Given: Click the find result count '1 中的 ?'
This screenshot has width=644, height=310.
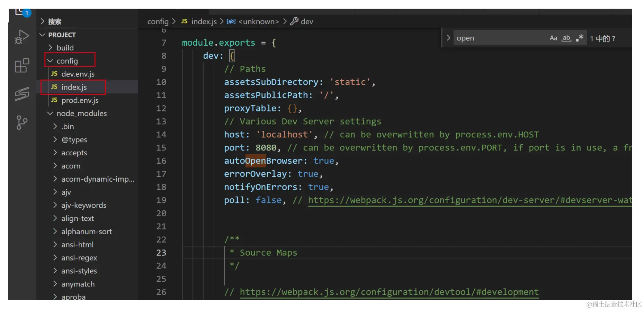Looking at the screenshot, I should click(x=603, y=38).
